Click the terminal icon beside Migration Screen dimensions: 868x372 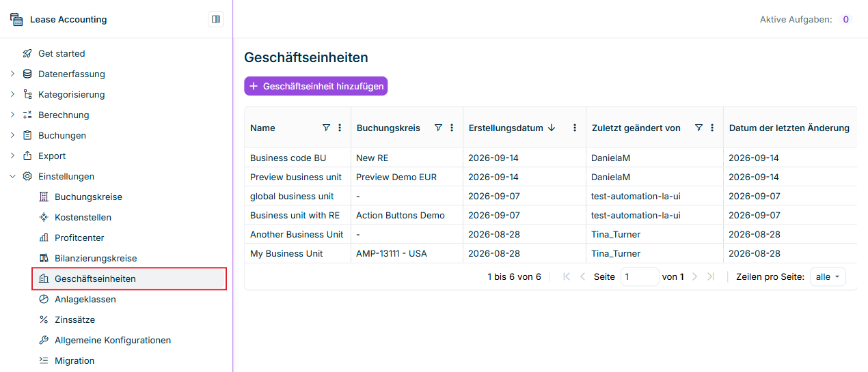[44, 360]
